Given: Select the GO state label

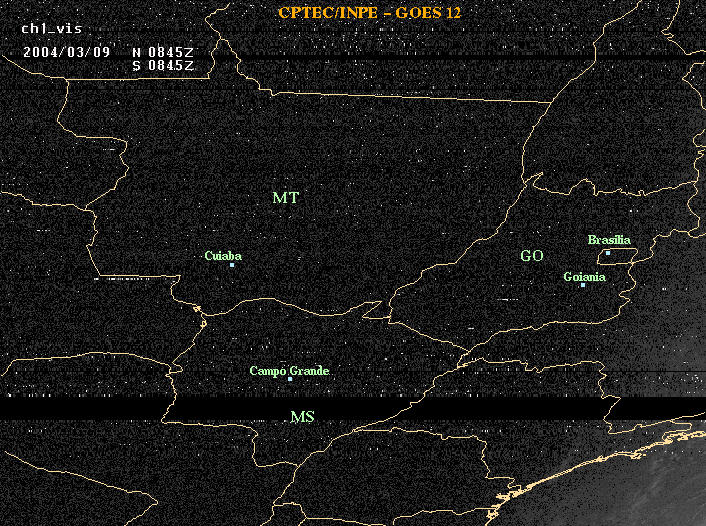Looking at the screenshot, I should [x=532, y=256].
